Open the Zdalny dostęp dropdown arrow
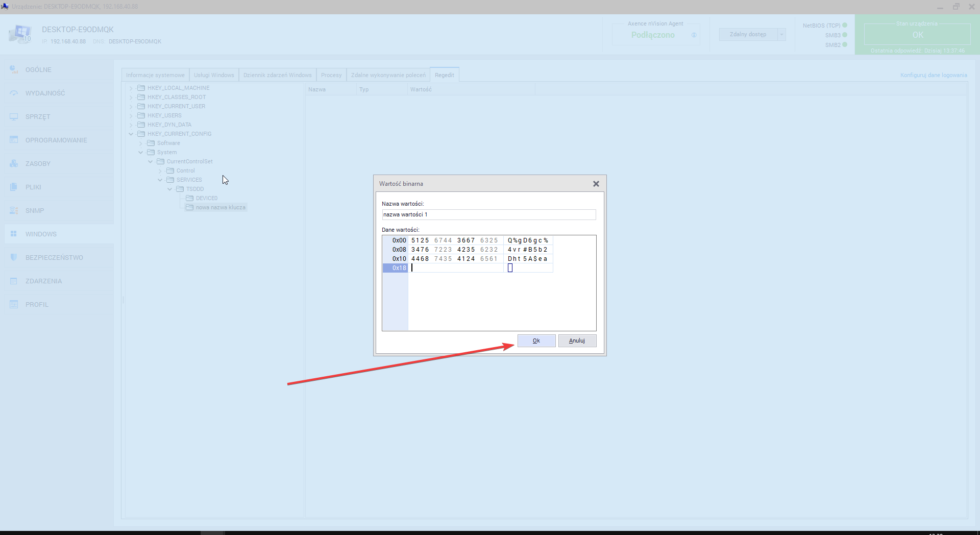Viewport: 980px width, 535px height. [x=781, y=35]
